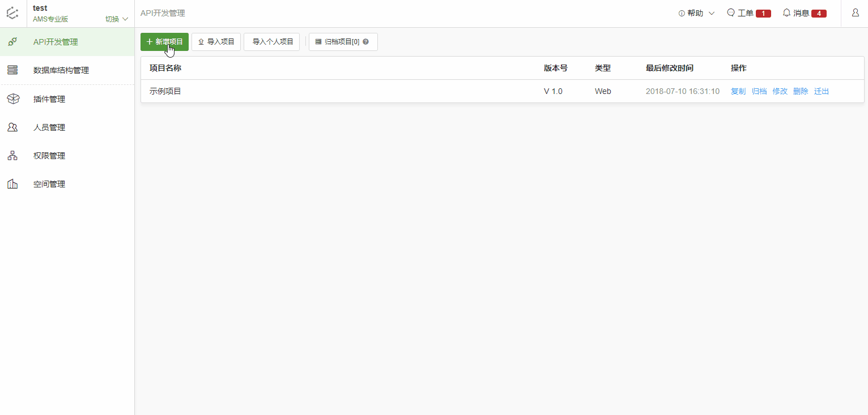Click the notification bell icon
The width and height of the screenshot is (868, 415).
pyautogui.click(x=786, y=12)
